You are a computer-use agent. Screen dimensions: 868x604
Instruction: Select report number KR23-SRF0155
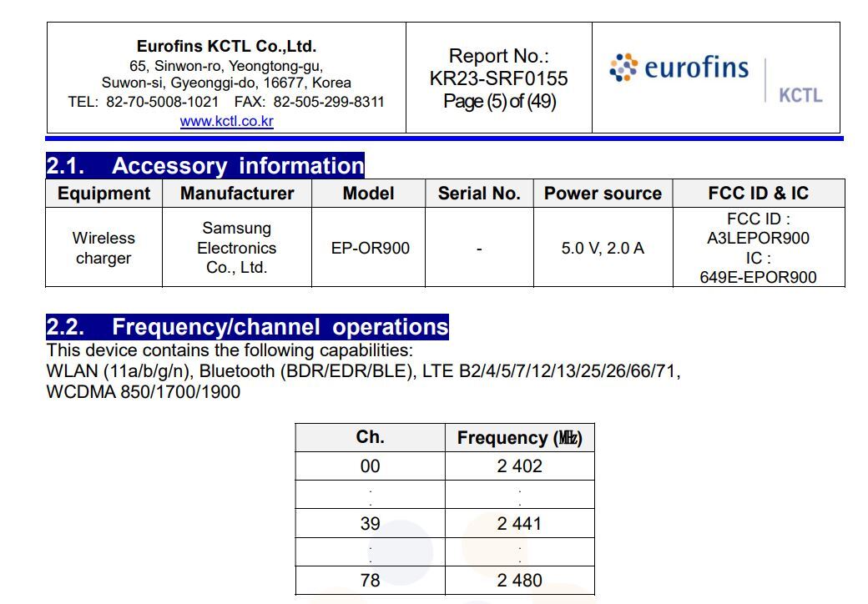tap(499, 78)
